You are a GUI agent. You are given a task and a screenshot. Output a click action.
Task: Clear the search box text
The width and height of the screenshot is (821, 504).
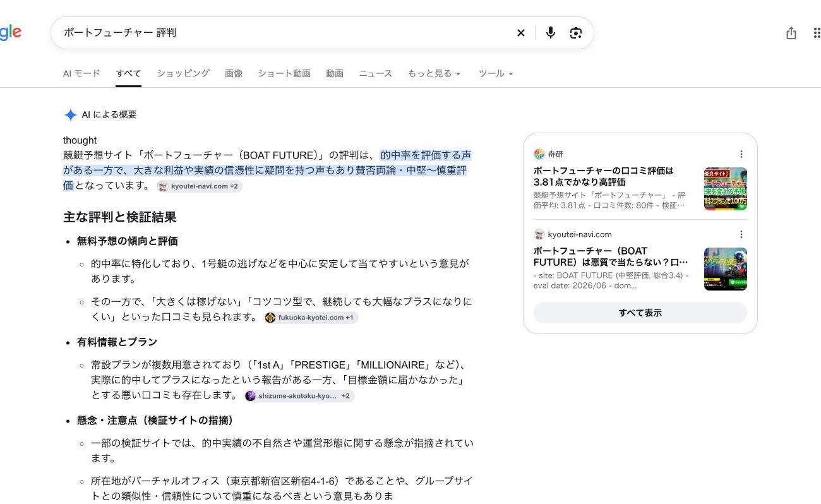click(521, 33)
